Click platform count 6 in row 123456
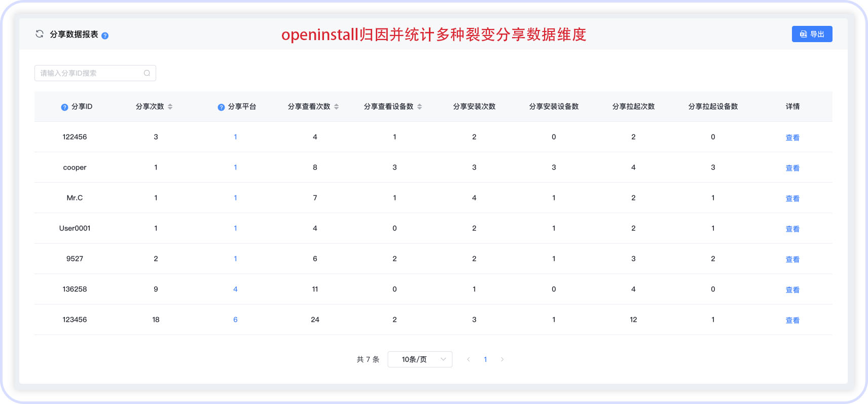Viewport: 868px width, 404px height. 235,320
